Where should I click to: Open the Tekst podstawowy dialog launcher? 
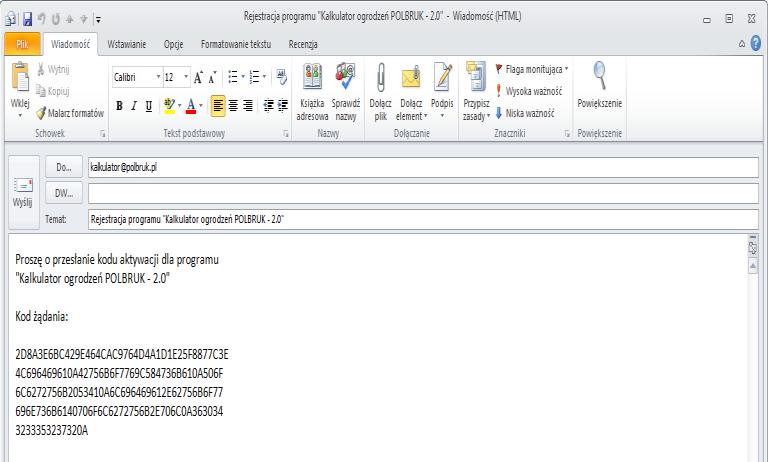(286, 134)
